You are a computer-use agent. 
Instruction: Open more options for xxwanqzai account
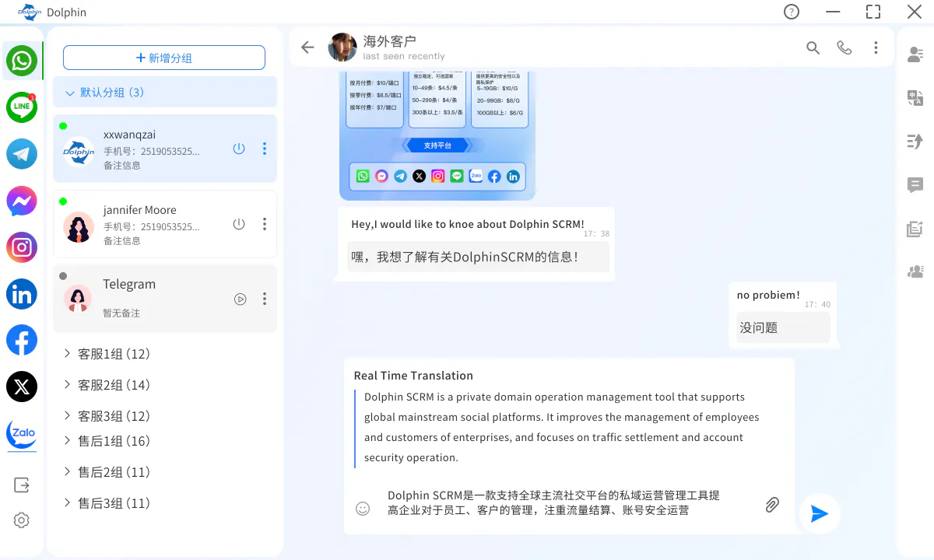pos(265,149)
